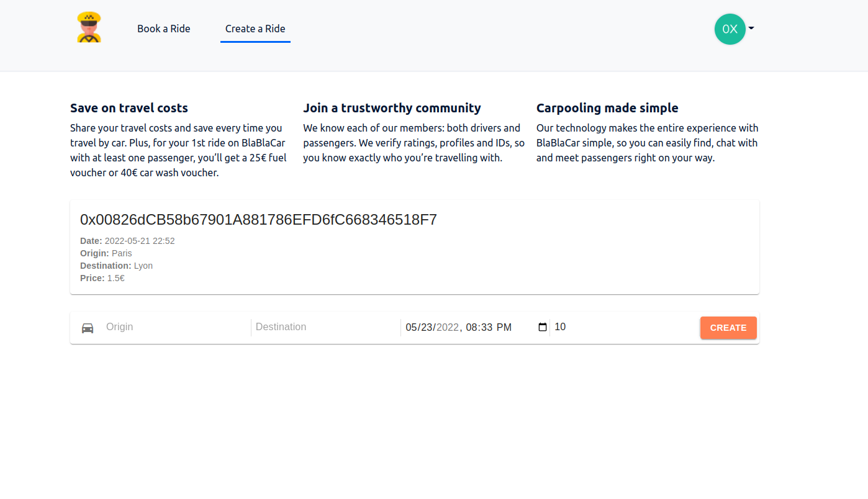
Task: Focus the Destination input field
Action: point(325,327)
